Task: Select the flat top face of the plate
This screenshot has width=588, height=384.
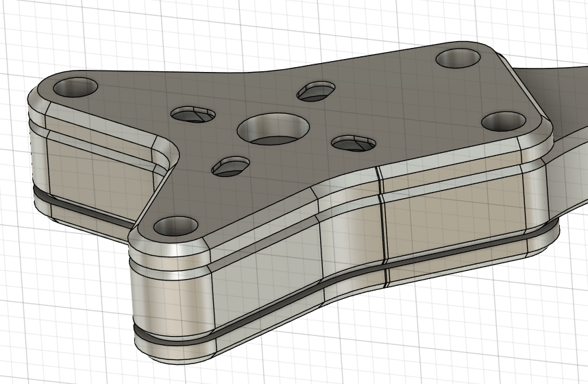Action: pos(384,103)
